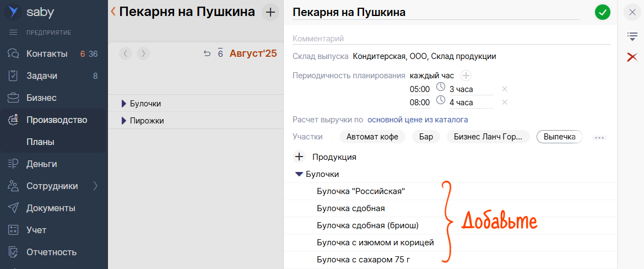Go to Документы in sidebar
The image size is (644, 269).
51,208
